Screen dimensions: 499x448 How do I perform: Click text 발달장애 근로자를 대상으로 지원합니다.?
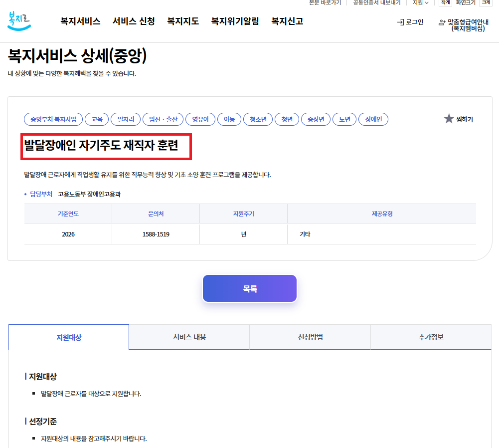(91, 394)
